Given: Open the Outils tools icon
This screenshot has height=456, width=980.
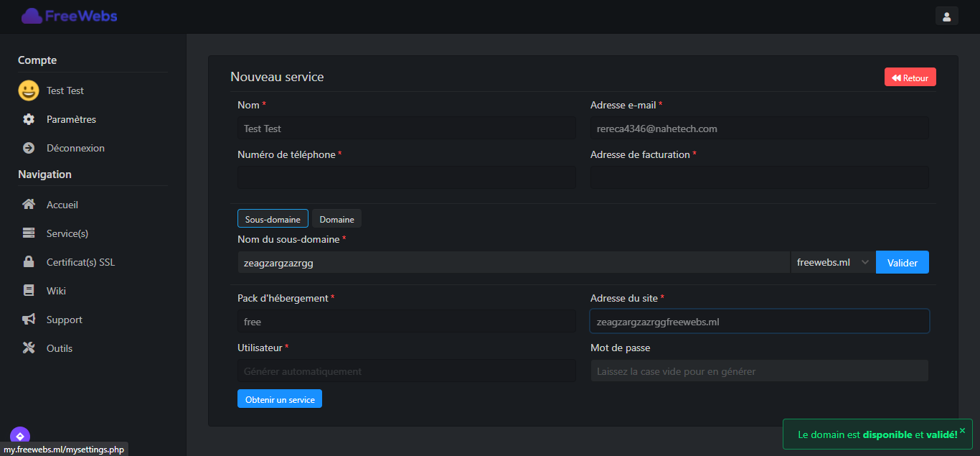Looking at the screenshot, I should click(28, 348).
